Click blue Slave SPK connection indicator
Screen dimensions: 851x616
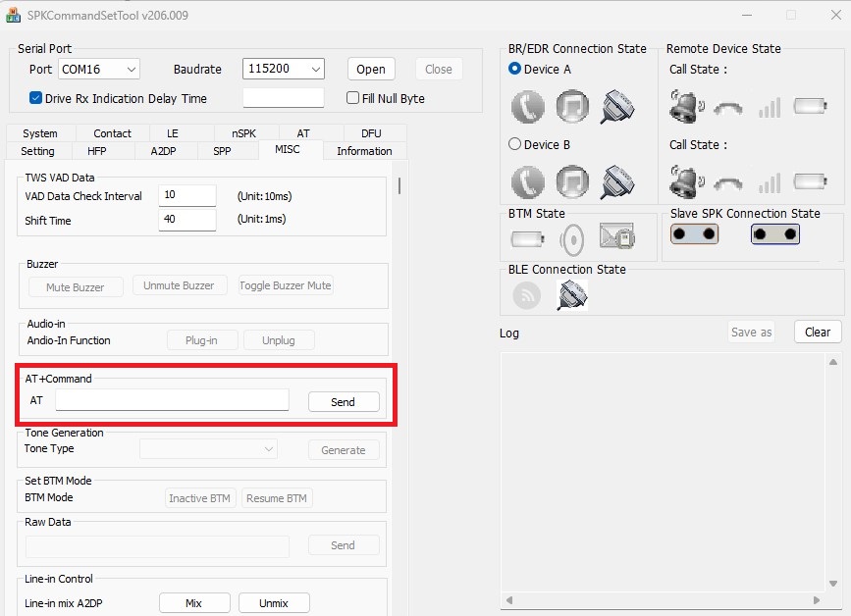(775, 234)
